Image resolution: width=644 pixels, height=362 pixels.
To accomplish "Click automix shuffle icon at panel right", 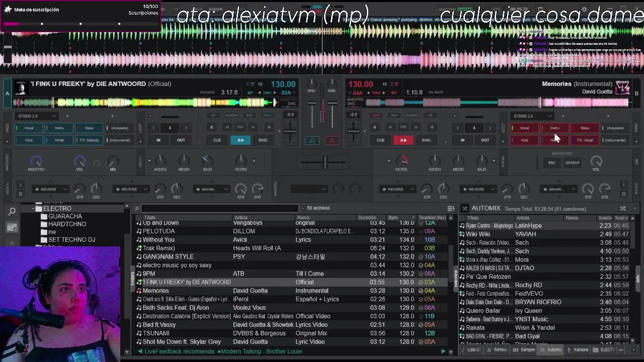I will tap(623, 208).
